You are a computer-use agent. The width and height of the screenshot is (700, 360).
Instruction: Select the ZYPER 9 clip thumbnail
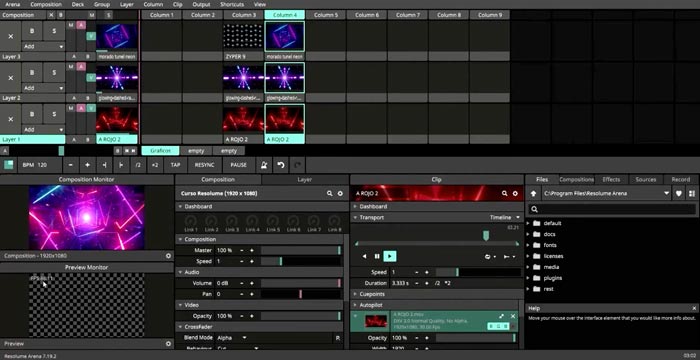[243, 36]
